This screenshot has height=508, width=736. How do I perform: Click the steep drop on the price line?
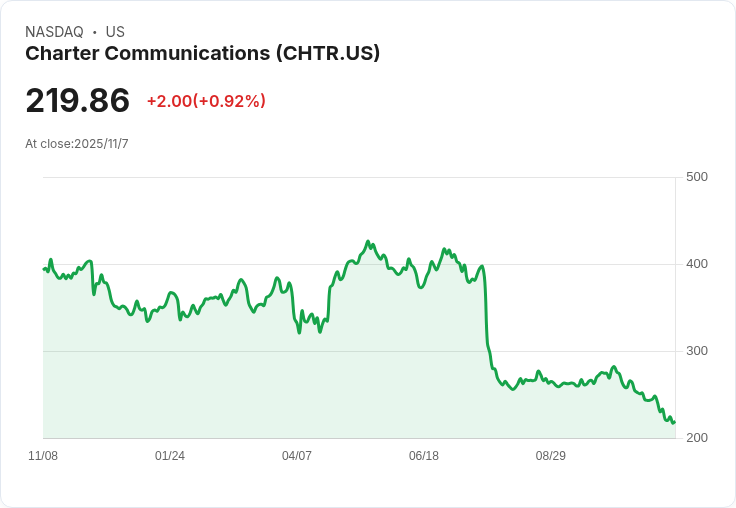pos(486,310)
